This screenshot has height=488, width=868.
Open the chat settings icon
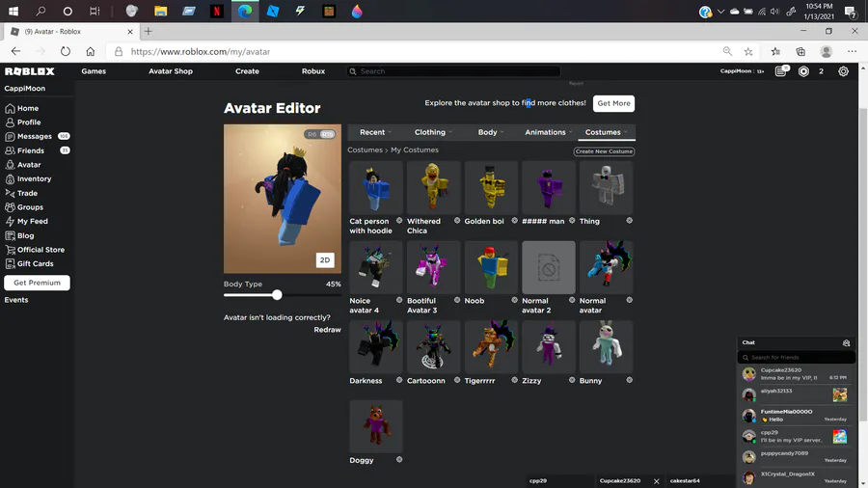846,342
